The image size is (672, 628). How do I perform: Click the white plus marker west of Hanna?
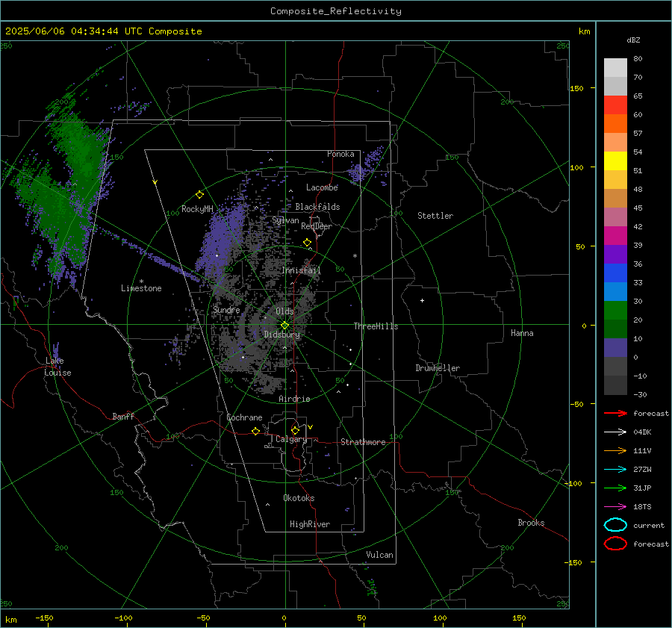tap(422, 300)
